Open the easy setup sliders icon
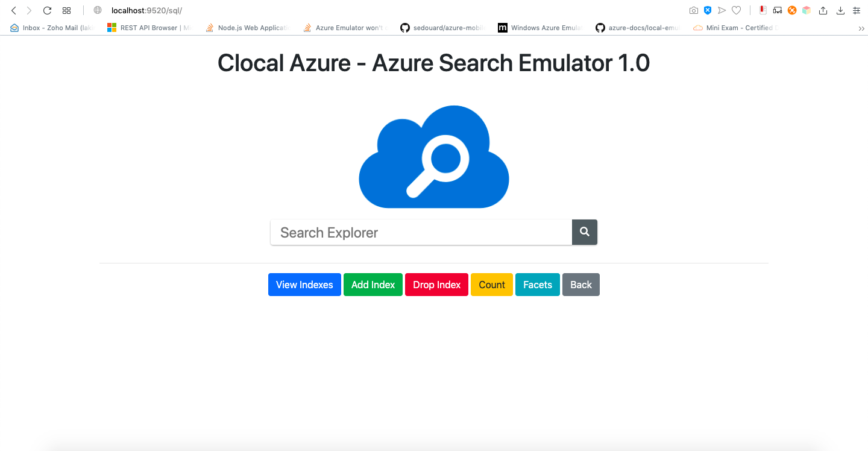Viewport: 868px width, 451px height. (857, 10)
